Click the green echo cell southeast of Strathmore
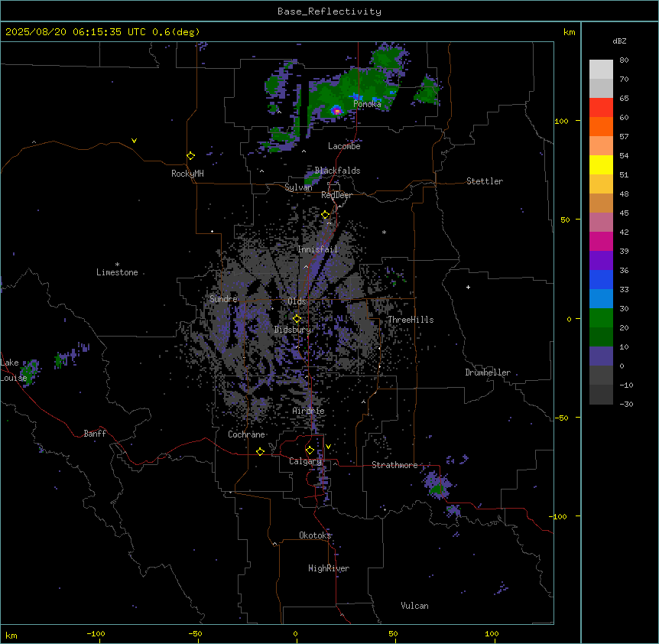Viewport: 659px width, 644px height. click(437, 489)
